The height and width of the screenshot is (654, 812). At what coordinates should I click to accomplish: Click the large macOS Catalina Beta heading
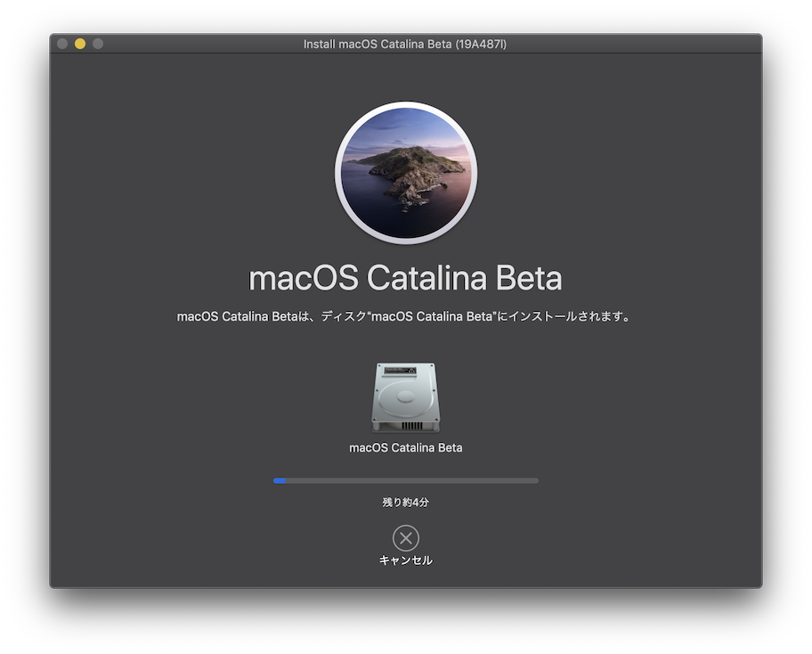click(x=405, y=278)
